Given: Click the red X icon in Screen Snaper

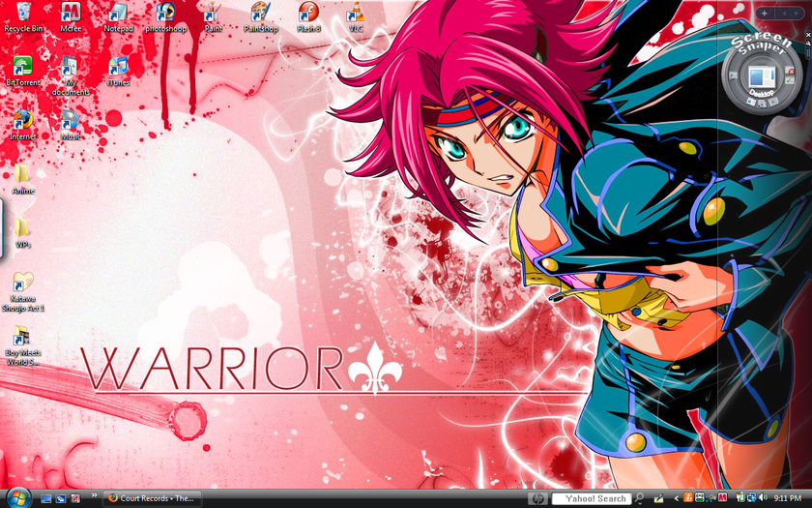Looking at the screenshot, I should 791,71.
